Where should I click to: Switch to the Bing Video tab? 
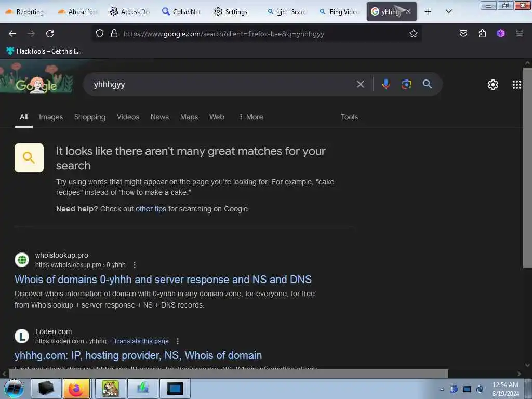[x=339, y=12]
